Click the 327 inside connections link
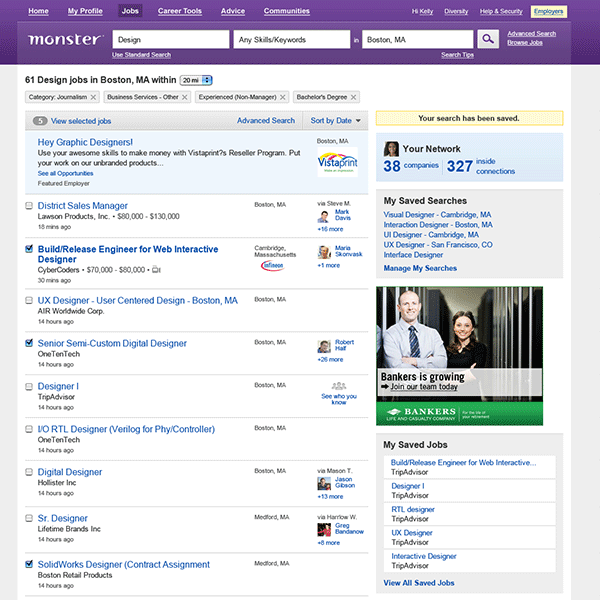The image size is (600, 600). 481,166
